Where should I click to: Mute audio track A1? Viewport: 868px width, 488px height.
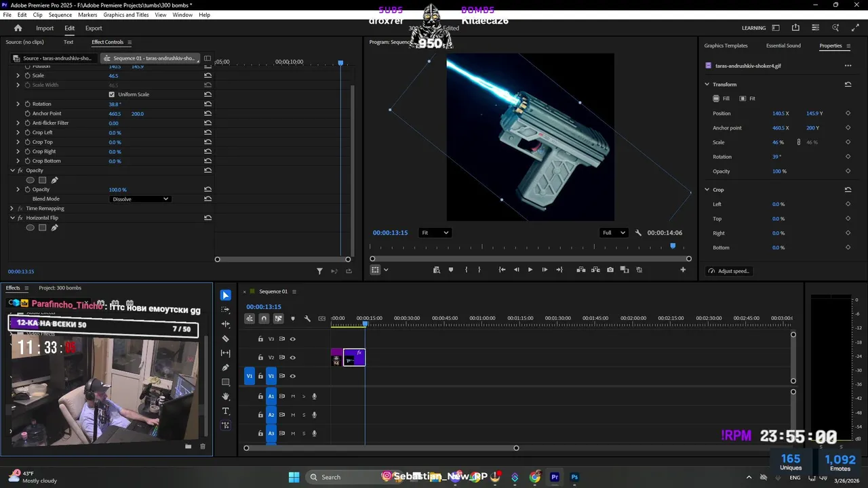click(293, 396)
